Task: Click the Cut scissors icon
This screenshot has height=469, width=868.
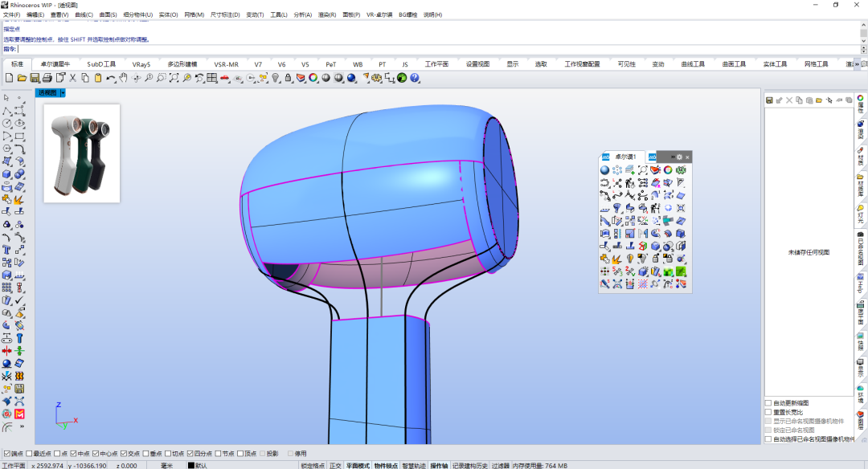Action: pyautogui.click(x=72, y=78)
